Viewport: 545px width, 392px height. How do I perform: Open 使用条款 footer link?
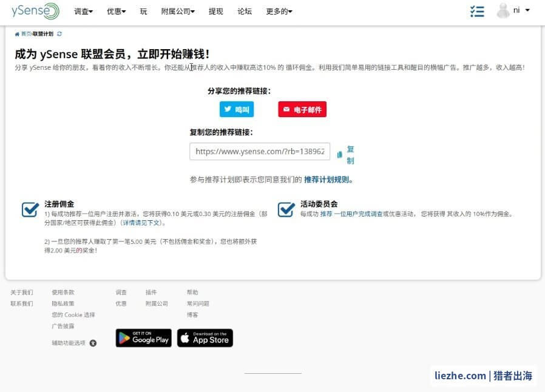tap(63, 292)
